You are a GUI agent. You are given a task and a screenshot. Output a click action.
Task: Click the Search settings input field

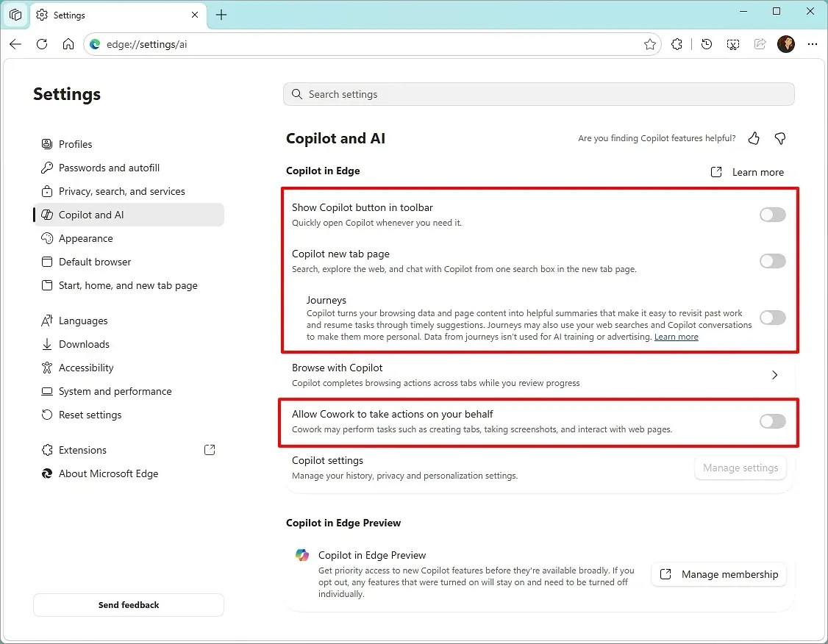point(538,94)
